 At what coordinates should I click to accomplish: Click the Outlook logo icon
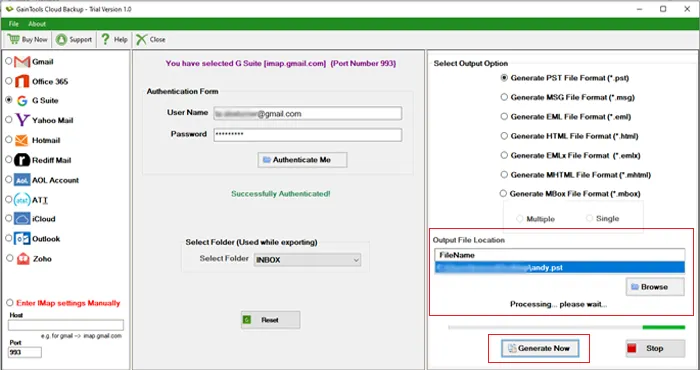click(22, 239)
